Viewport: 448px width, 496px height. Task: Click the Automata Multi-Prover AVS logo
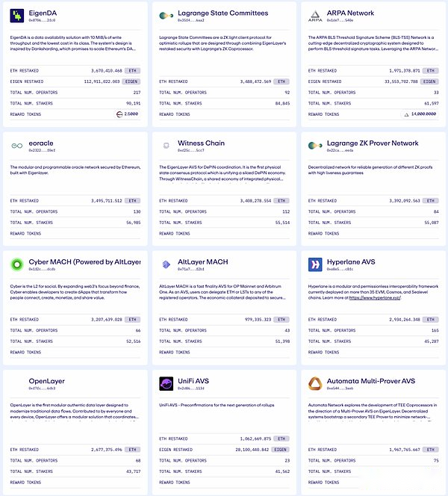pyautogui.click(x=315, y=384)
